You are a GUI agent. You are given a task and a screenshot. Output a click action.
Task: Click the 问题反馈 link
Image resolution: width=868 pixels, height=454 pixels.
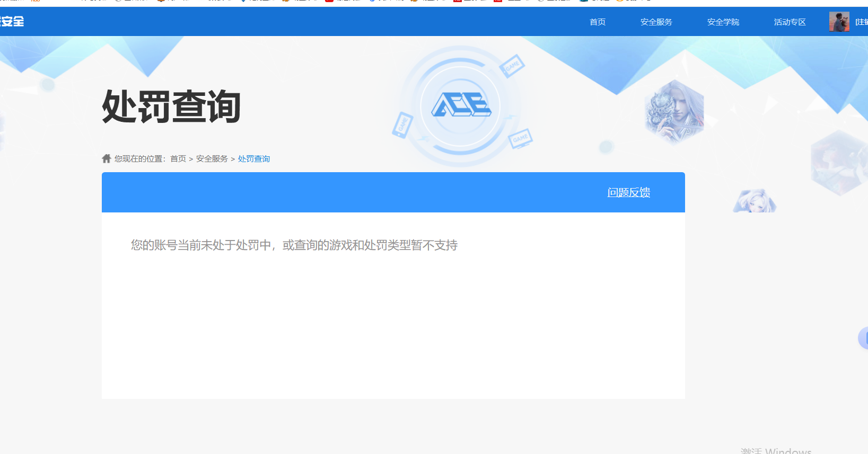click(629, 192)
